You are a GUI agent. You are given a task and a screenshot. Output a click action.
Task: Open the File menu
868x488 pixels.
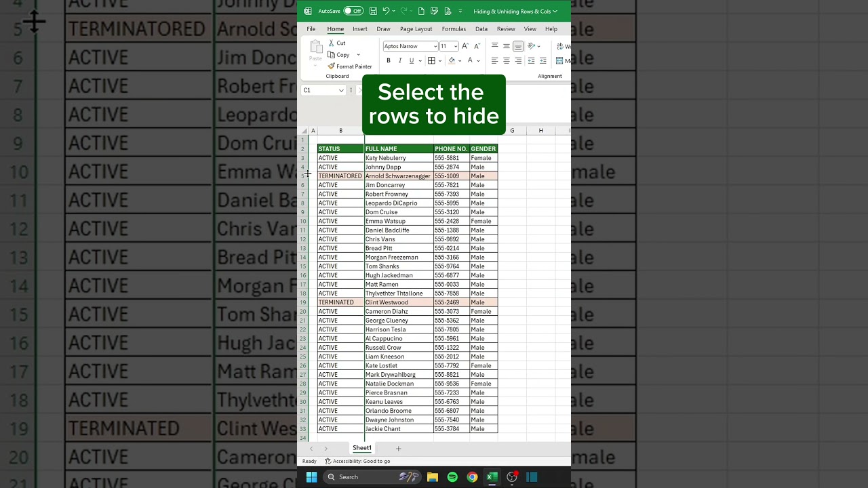tap(311, 29)
